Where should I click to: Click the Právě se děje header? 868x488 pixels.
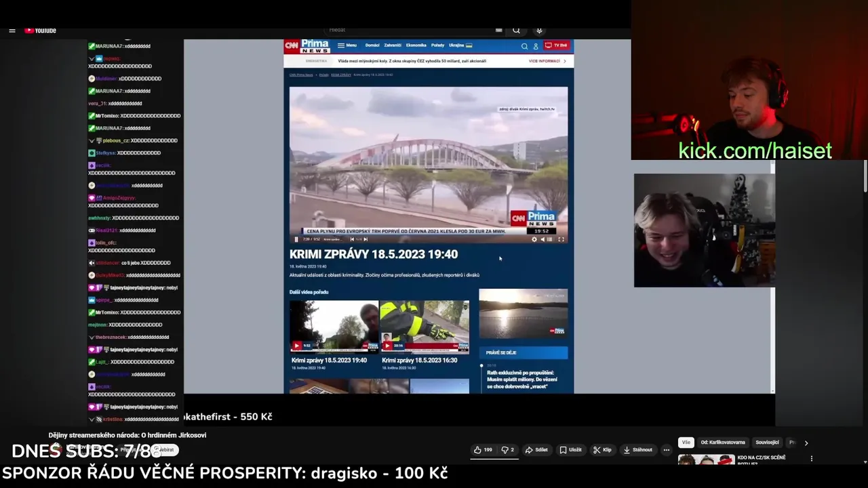(x=524, y=352)
